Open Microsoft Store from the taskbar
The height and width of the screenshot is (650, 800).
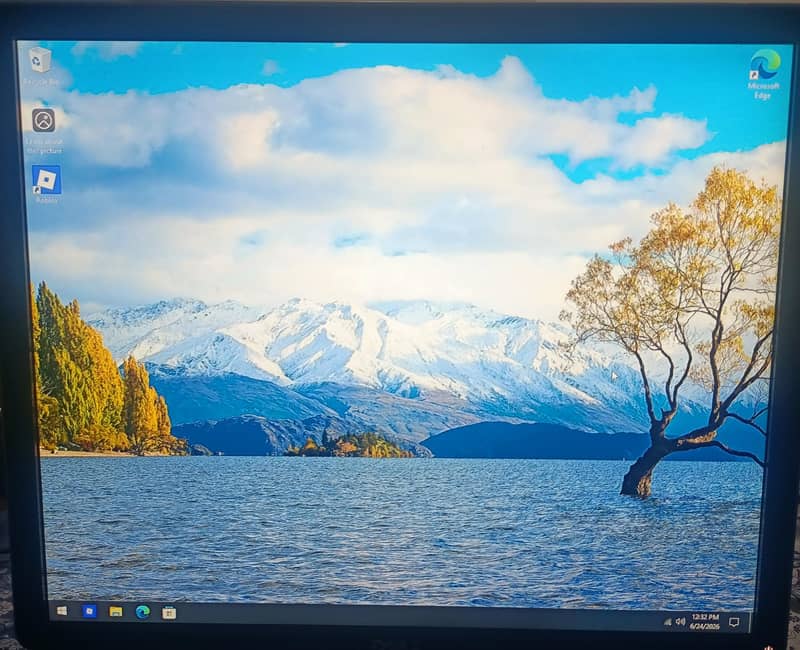(x=169, y=613)
